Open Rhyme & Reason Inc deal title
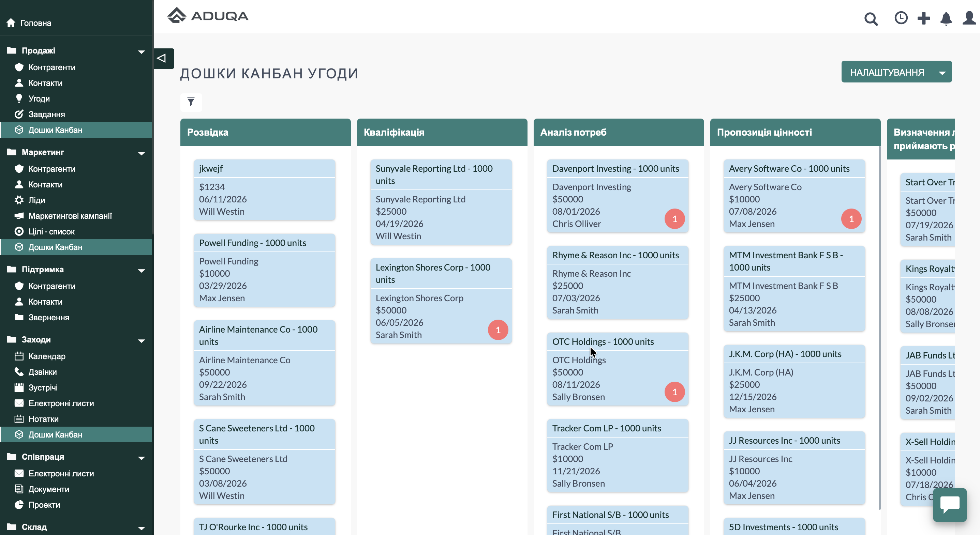This screenshot has width=980, height=535. [615, 255]
